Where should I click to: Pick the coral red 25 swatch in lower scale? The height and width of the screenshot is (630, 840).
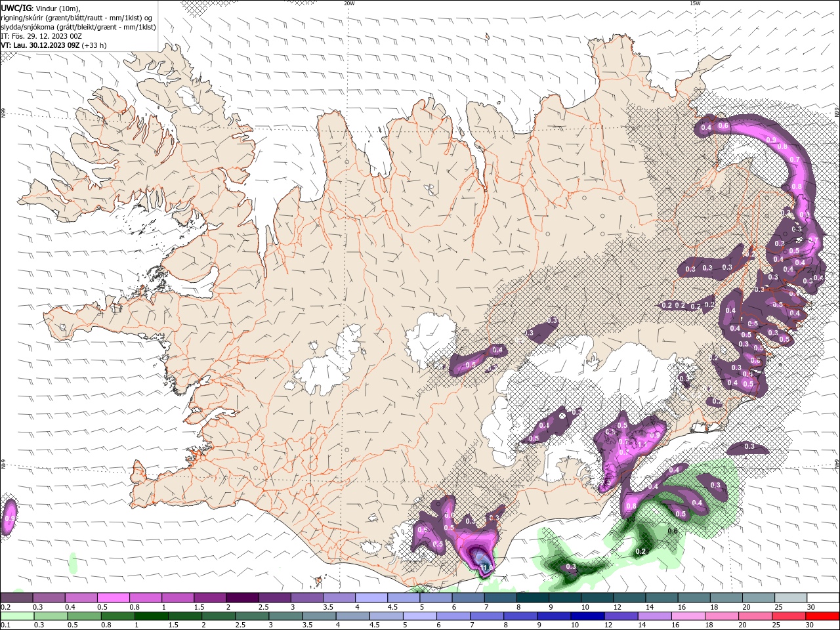[x=788, y=616]
